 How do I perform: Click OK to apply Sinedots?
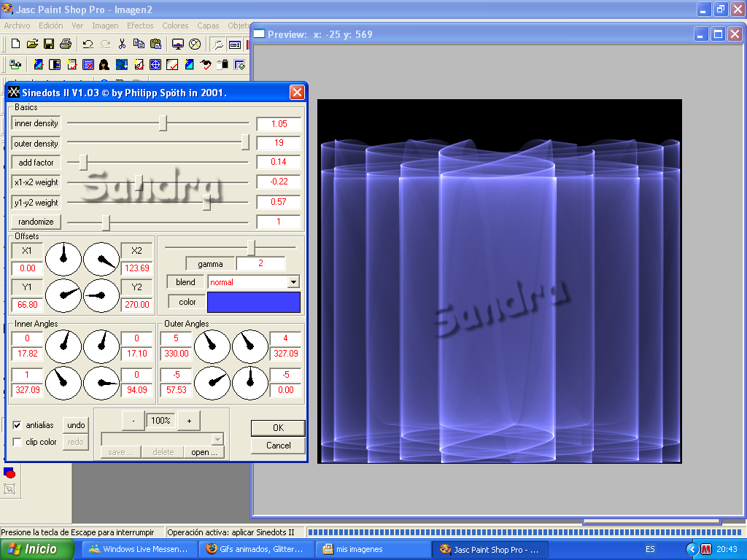[278, 427]
